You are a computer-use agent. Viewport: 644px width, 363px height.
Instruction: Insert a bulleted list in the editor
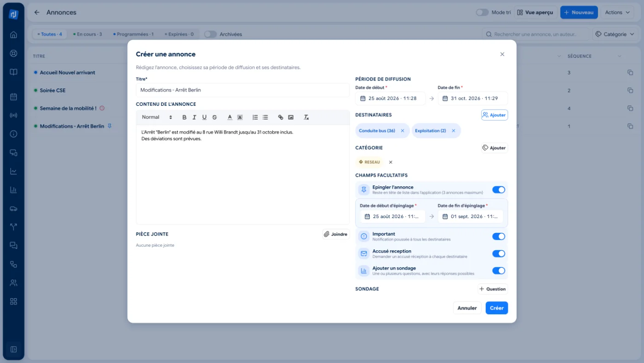[x=265, y=117]
